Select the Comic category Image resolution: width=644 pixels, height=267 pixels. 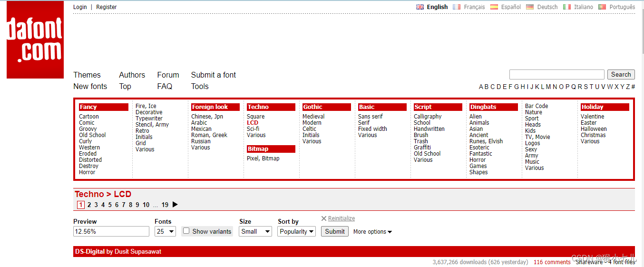87,123
